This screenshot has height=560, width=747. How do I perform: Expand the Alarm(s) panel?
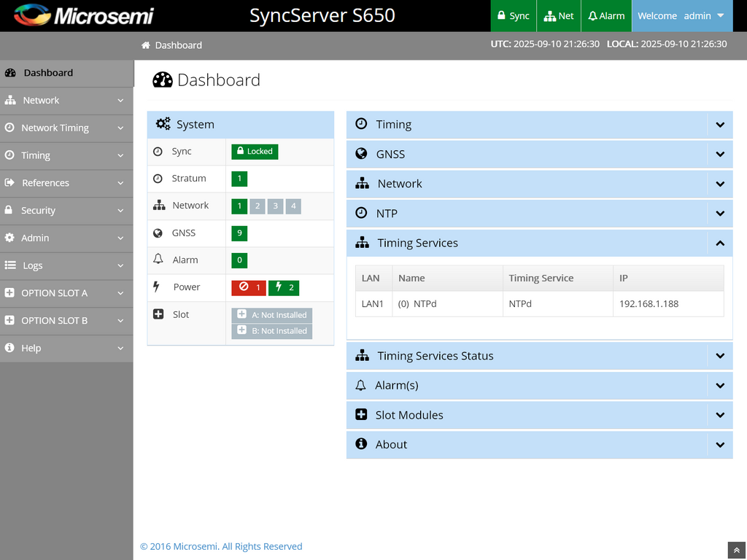click(539, 385)
